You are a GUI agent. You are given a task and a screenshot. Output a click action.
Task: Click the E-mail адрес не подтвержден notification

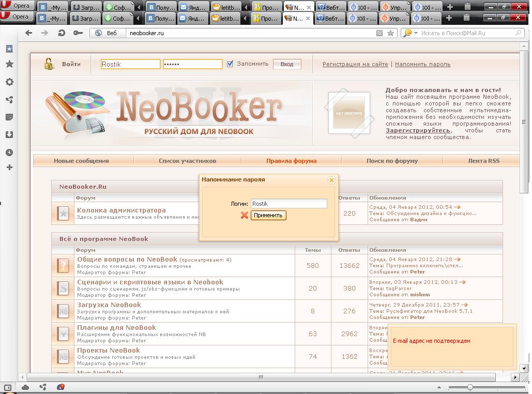(x=452, y=346)
